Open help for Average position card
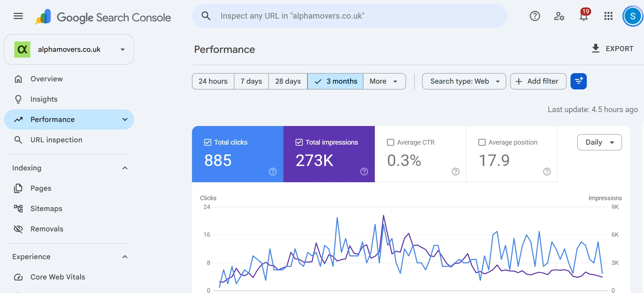 click(547, 172)
